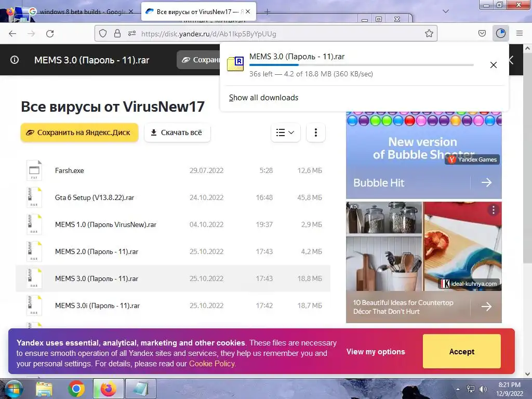Open the Windows Start menu
The height and width of the screenshot is (399, 532).
14,389
